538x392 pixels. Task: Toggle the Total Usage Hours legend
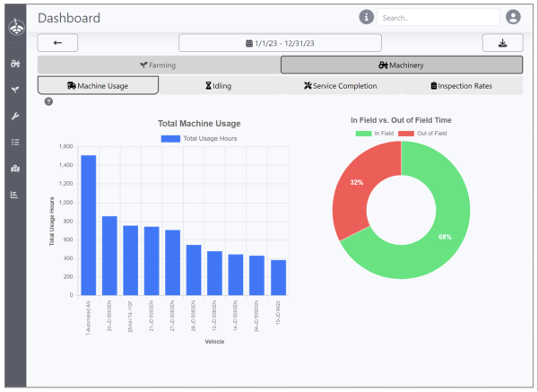click(x=199, y=138)
